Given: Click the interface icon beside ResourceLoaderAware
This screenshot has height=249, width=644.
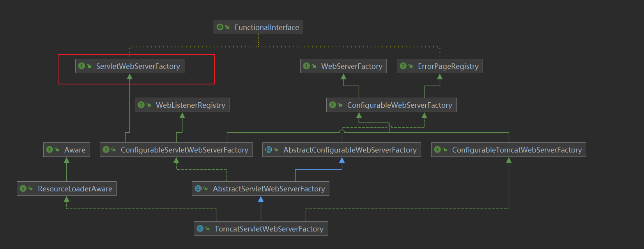Looking at the screenshot, I should 23,189.
